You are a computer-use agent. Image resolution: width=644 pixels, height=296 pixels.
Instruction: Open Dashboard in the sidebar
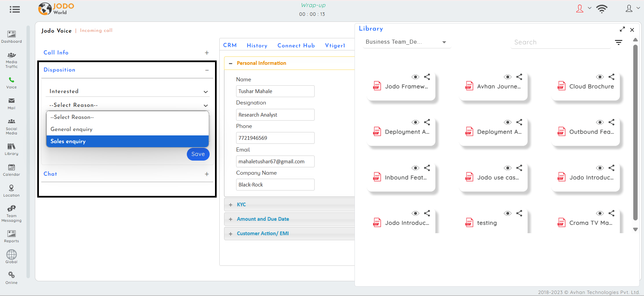click(11, 37)
